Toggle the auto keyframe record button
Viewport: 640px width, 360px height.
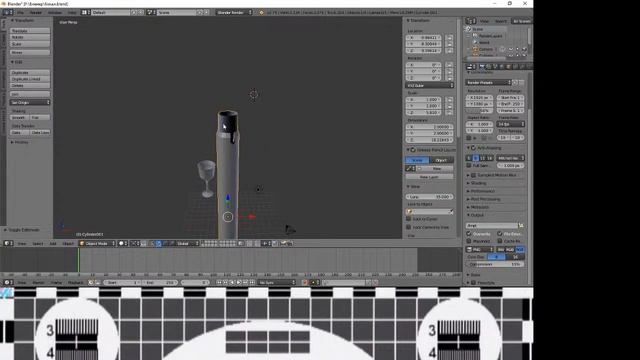coord(305,282)
